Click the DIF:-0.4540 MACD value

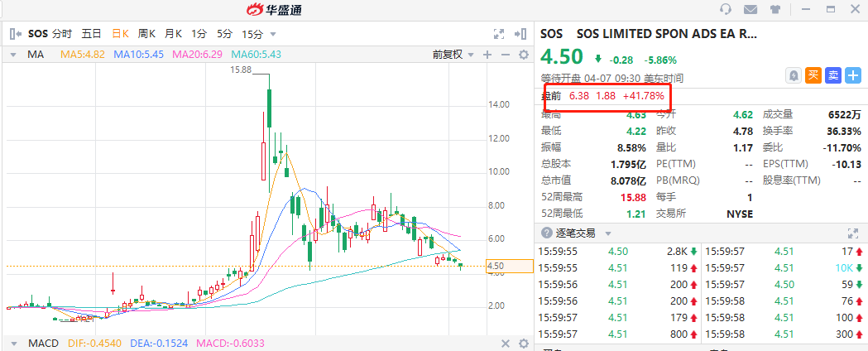tap(94, 344)
